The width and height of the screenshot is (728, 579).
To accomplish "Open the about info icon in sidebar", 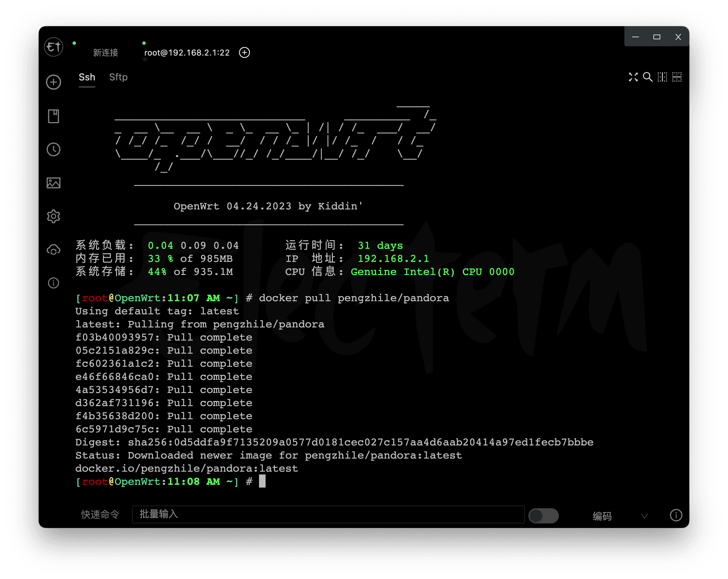I will click(x=54, y=283).
